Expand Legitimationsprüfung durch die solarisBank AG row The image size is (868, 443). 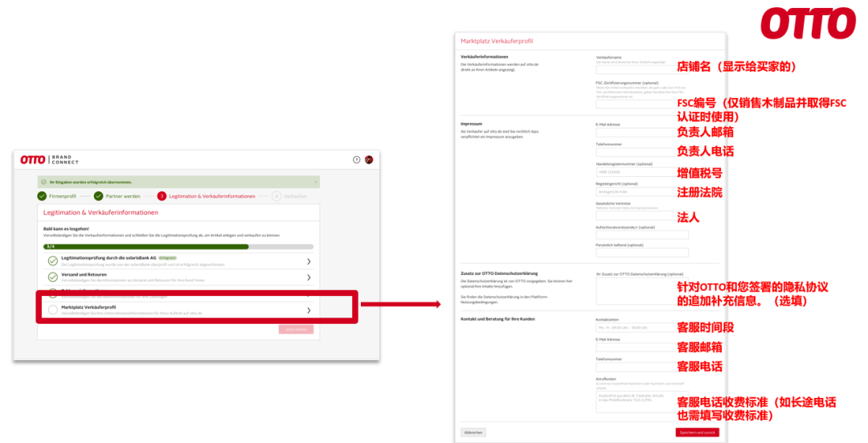pyautogui.click(x=309, y=261)
